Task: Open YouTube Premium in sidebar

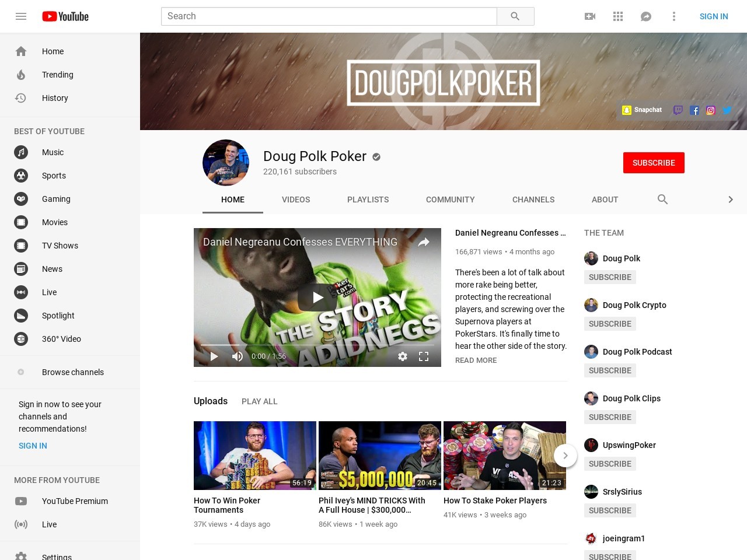Action: coord(70,501)
